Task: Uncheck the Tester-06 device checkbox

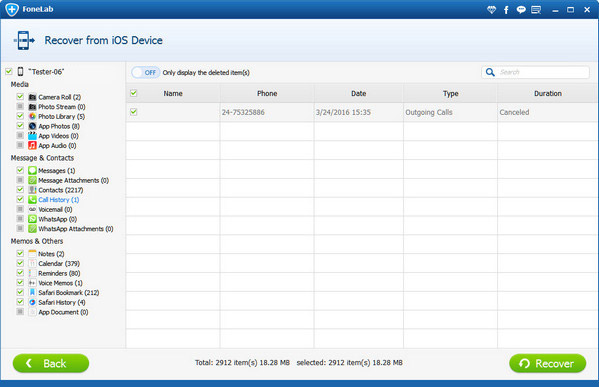Action: 9,71
